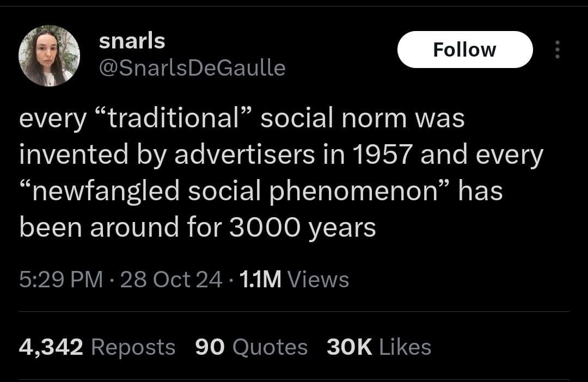The image size is (588, 382).
Task: Click the number 90 before Quotes
Action: 210,347
